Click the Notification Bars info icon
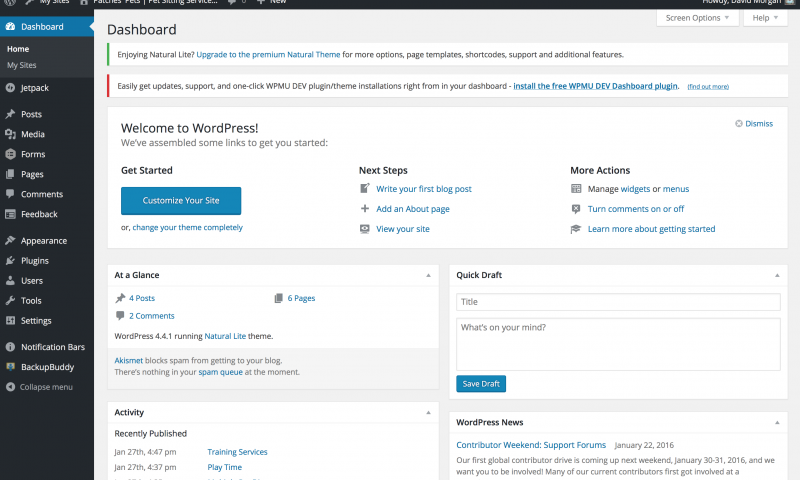The image size is (800, 480). click(x=10, y=347)
